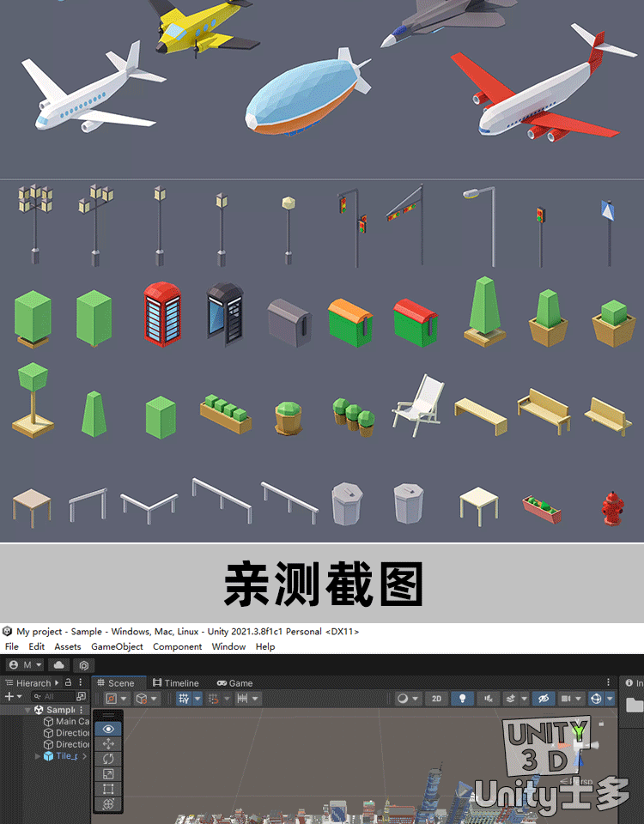Open Scene effects dropdown arrow
The height and width of the screenshot is (824, 644).
(524, 699)
